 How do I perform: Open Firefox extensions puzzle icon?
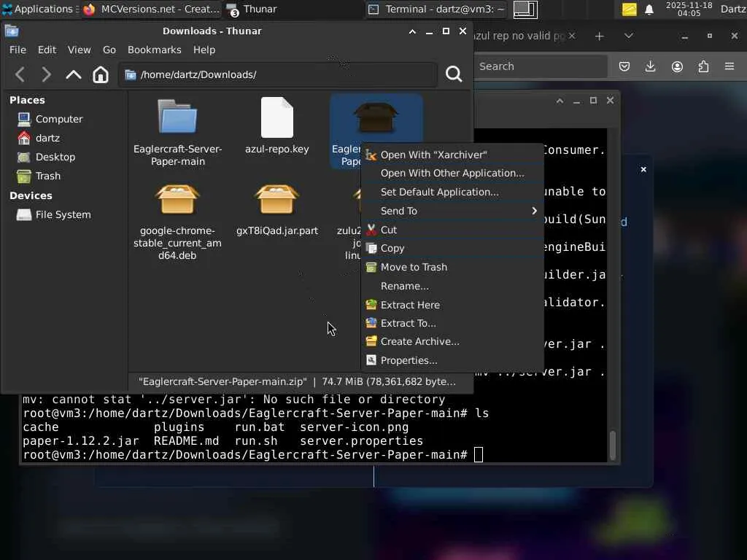(703, 66)
